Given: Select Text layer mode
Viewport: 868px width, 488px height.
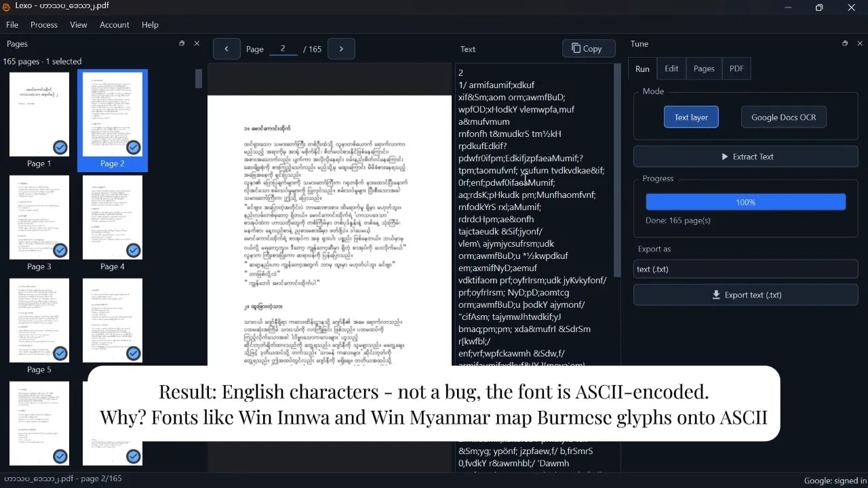Looking at the screenshot, I should coord(691,117).
